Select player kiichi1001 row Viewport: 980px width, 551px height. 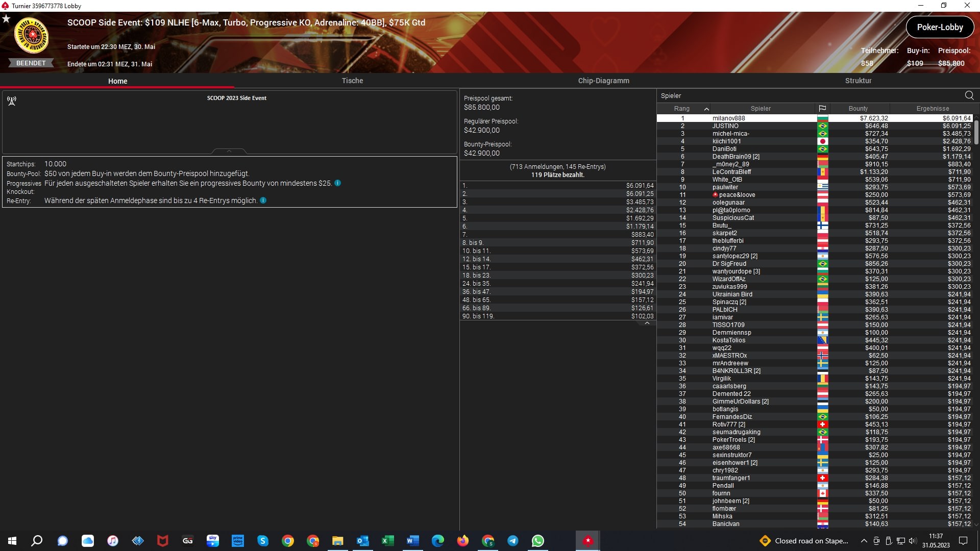click(815, 141)
